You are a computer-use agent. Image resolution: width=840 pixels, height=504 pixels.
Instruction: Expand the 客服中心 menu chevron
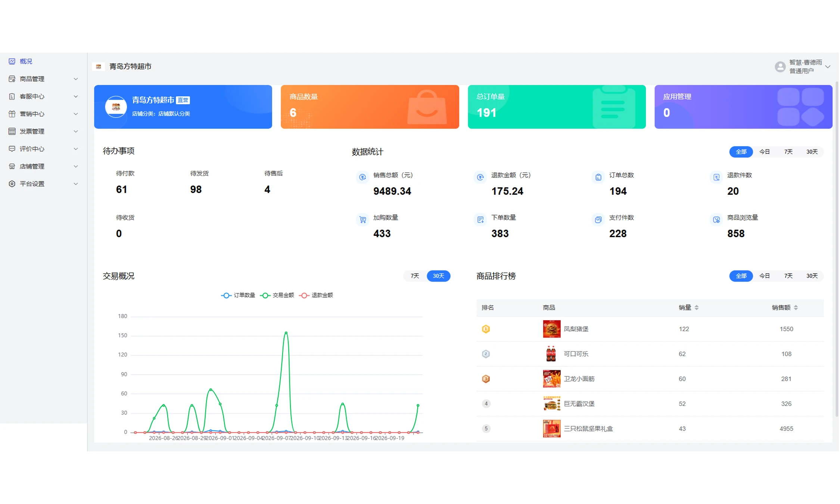[76, 96]
